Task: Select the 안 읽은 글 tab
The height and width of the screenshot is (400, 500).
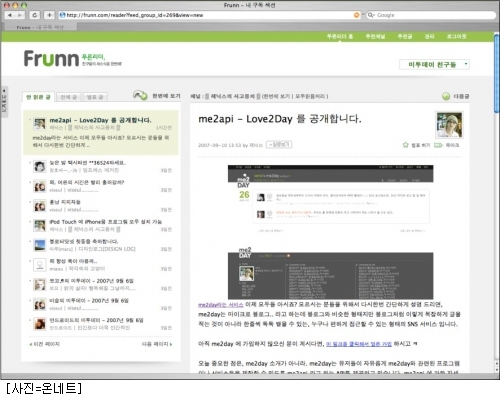Action: click(x=38, y=97)
